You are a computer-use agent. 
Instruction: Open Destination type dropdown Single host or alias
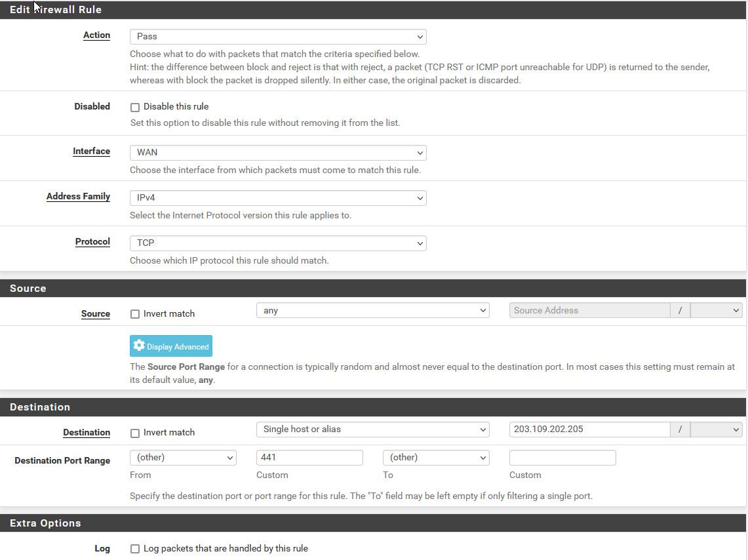click(x=372, y=430)
